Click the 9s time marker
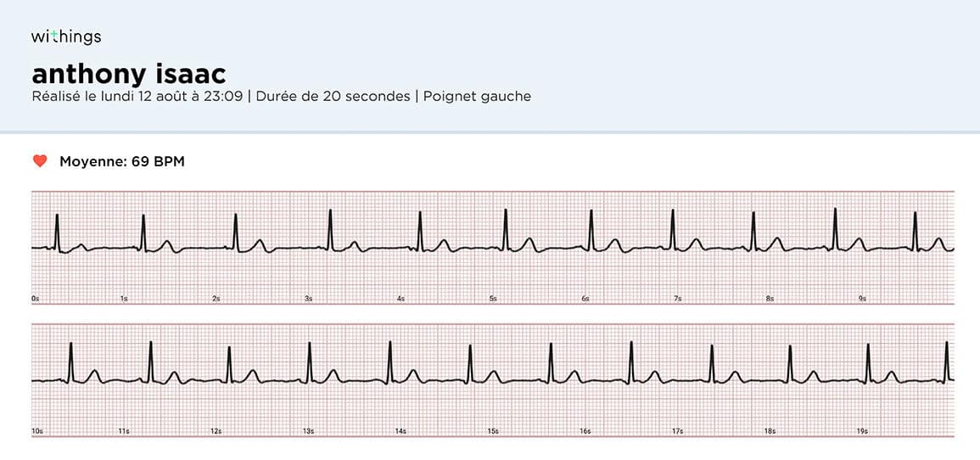The width and height of the screenshot is (980, 460). (x=862, y=300)
